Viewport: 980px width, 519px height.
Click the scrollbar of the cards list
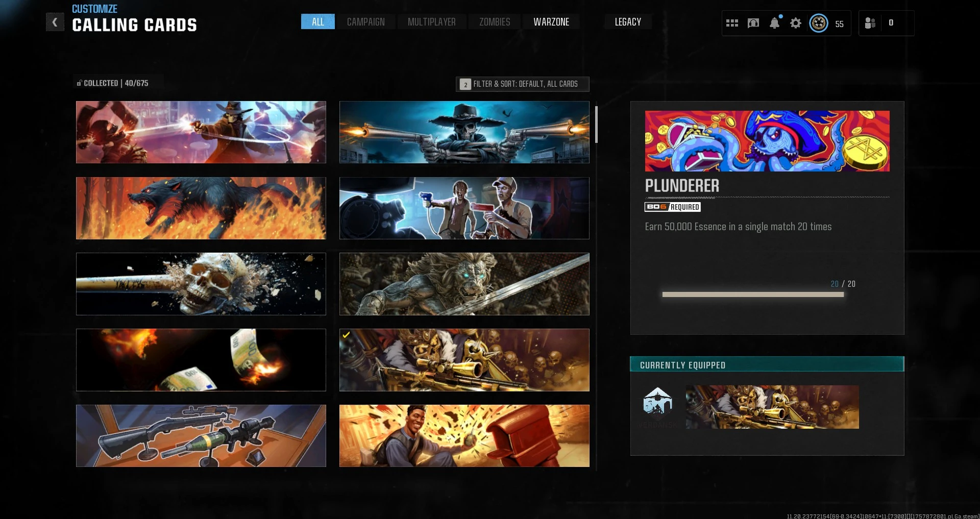click(x=596, y=125)
